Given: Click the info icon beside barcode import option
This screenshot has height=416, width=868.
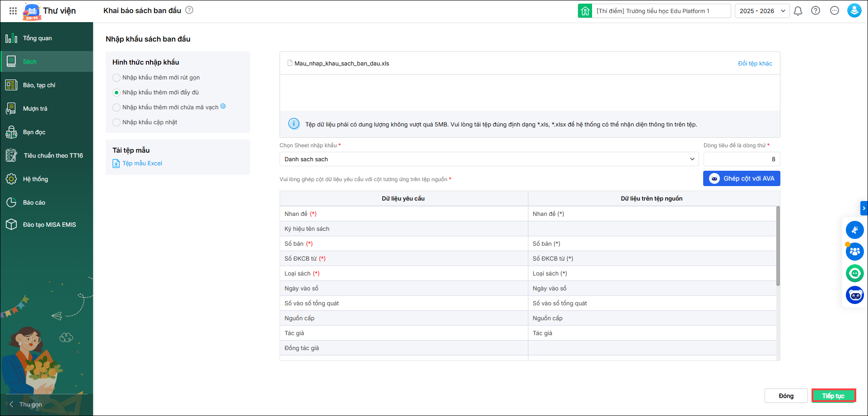Looking at the screenshot, I should (x=223, y=107).
